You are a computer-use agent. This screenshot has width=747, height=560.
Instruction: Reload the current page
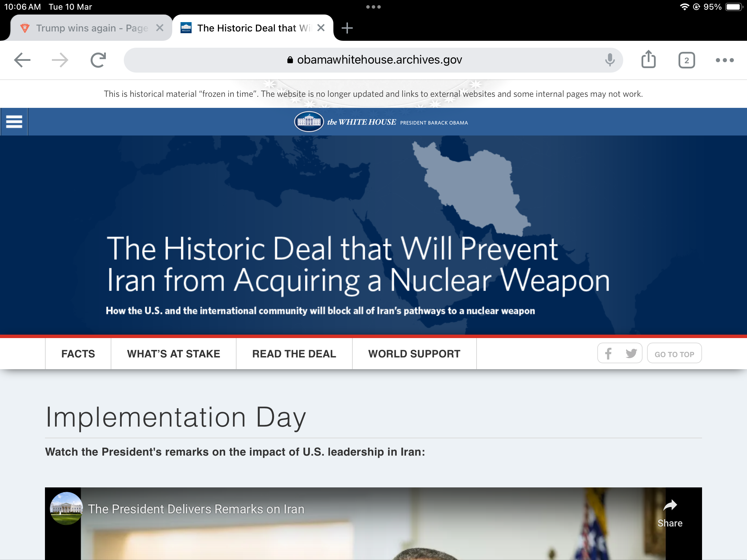(x=98, y=60)
